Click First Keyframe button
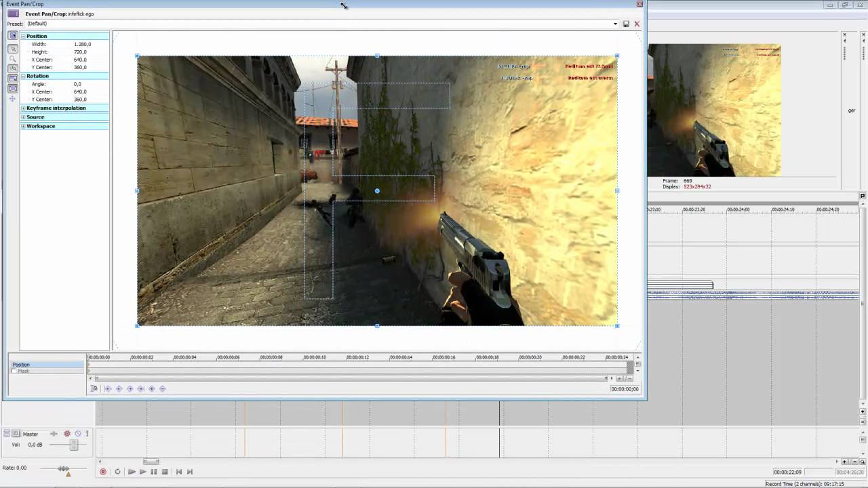 click(x=108, y=388)
